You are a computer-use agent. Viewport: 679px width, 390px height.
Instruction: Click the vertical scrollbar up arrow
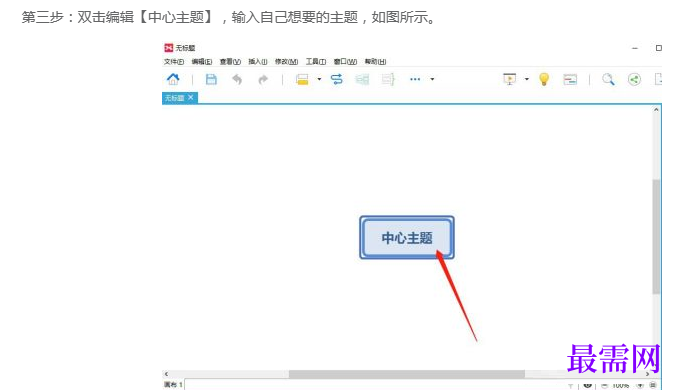coord(656,110)
